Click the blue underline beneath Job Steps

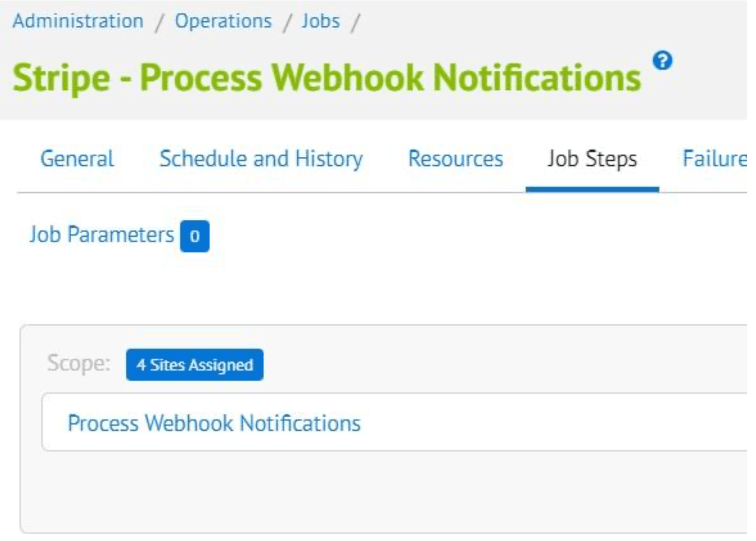click(x=592, y=190)
